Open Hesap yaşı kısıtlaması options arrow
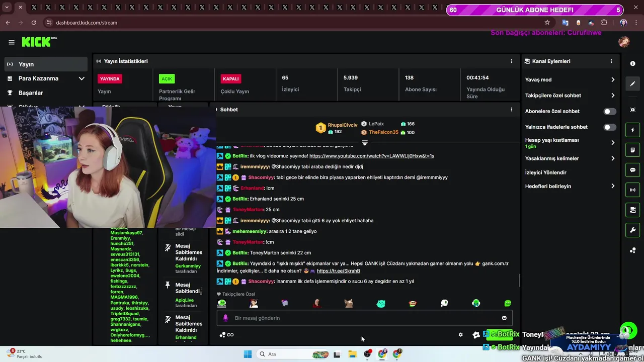This screenshot has width=644, height=362. pos(613,143)
